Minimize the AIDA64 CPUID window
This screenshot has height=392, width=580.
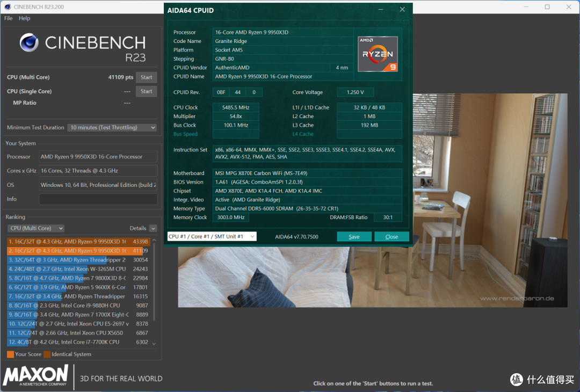[381, 10]
